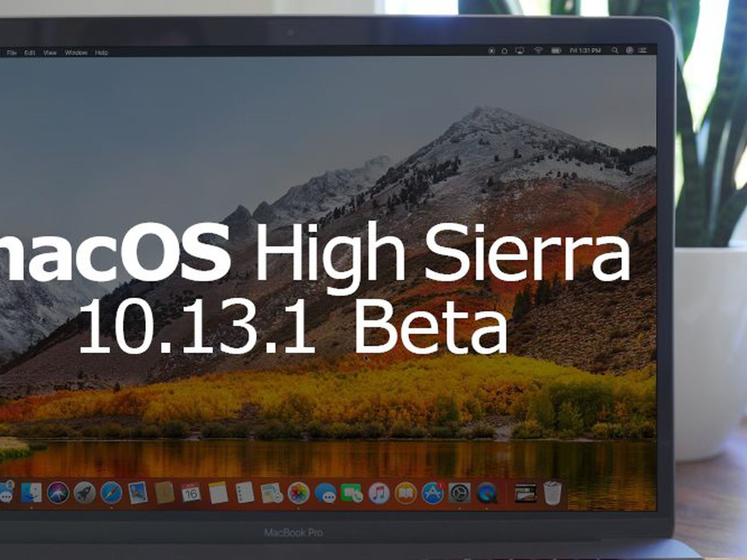Viewport: 747px width, 560px height.
Task: Open the Help menu
Action: coord(101,53)
